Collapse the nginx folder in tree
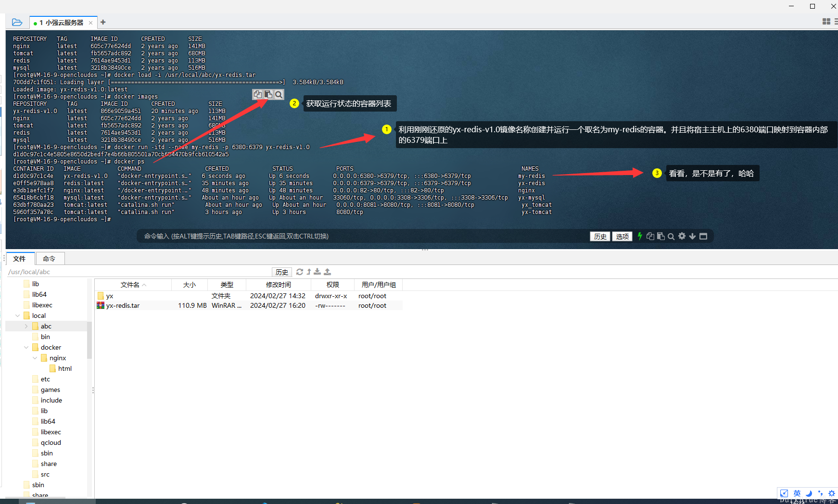This screenshot has width=838, height=504. [x=35, y=358]
